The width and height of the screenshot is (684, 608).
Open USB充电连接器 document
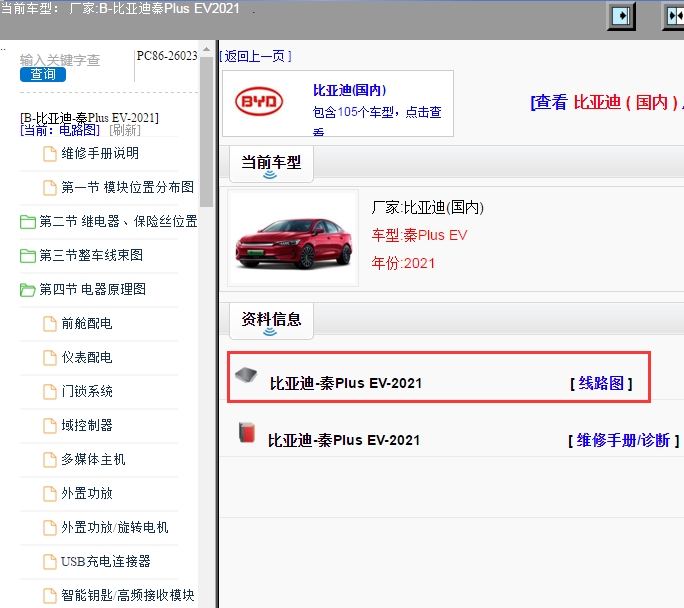tap(106, 562)
